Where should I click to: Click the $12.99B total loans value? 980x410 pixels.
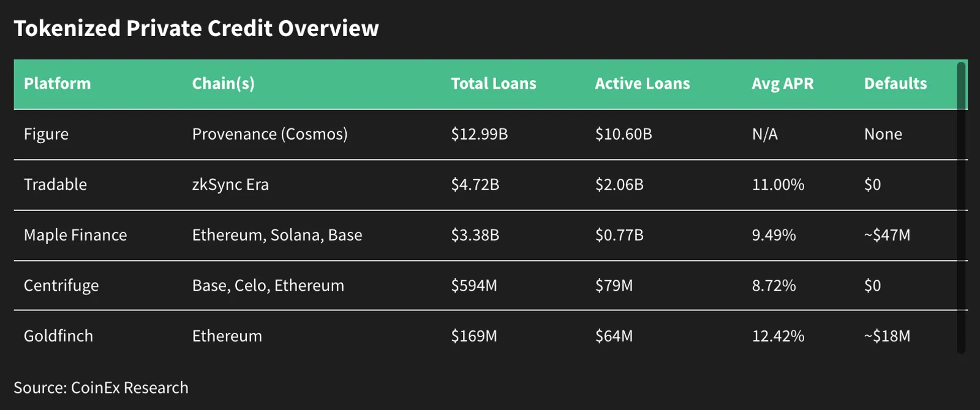480,135
